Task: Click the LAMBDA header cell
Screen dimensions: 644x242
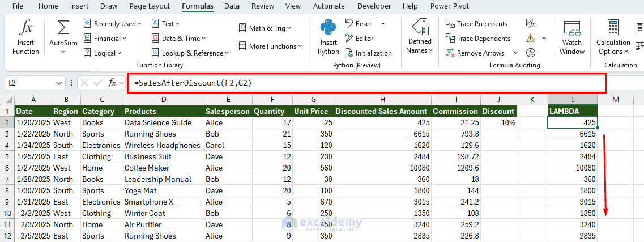Action: 573,111
